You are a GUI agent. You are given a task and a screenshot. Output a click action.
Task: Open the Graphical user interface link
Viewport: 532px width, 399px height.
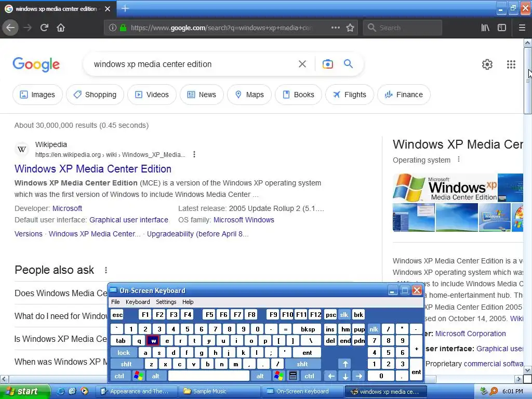(129, 220)
